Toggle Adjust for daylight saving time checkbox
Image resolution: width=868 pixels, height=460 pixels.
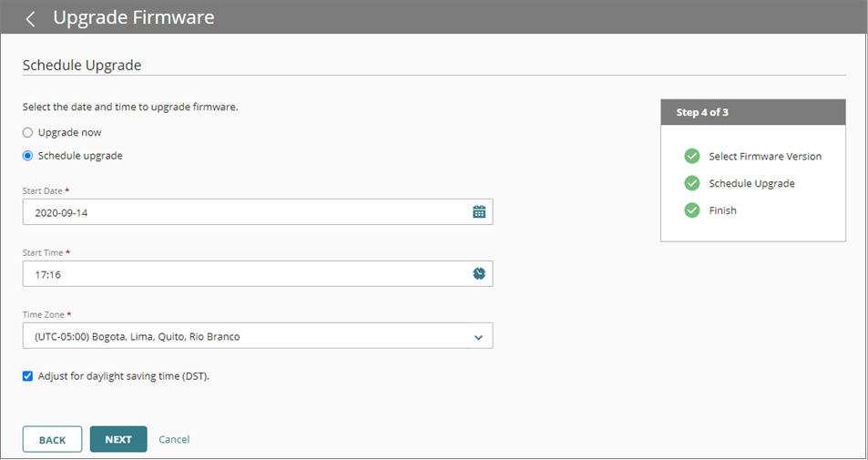point(27,376)
